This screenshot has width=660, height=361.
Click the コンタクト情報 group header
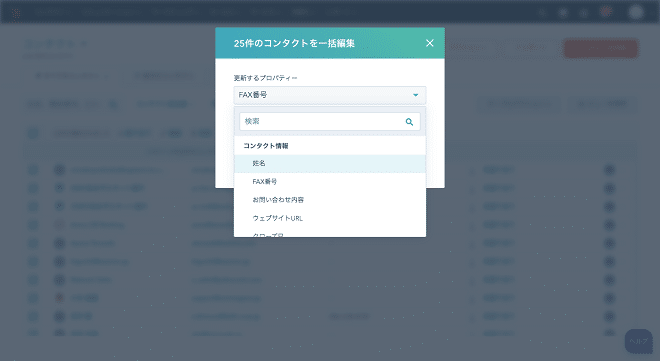pos(266,146)
